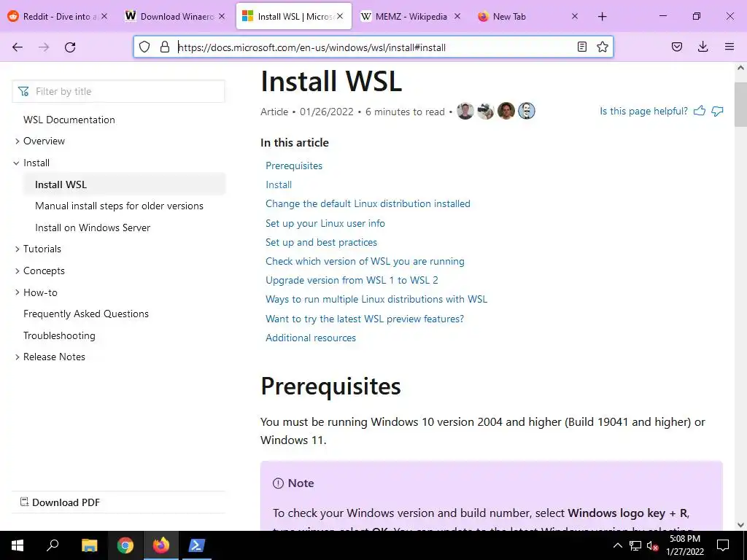
Task: Go back to the previous page
Action: pos(18,47)
